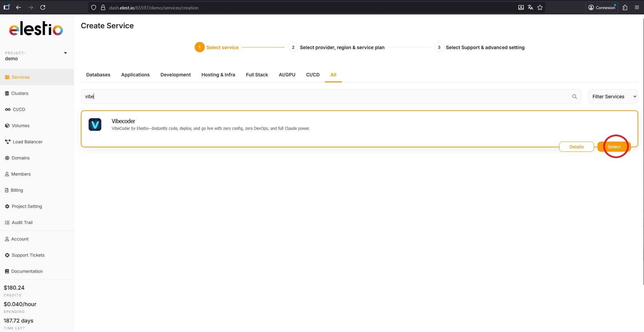Select the Vibecoder service
644x332 pixels.
click(614, 147)
